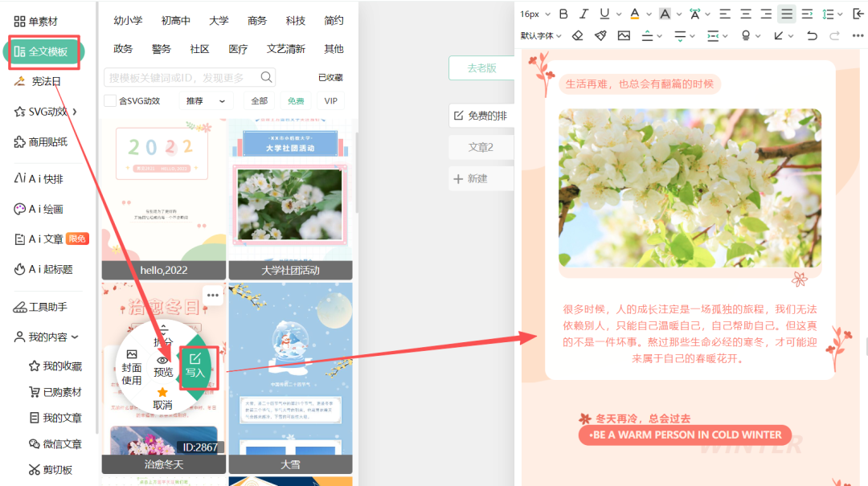
Task: Open the font color swatch dropdown arrow
Action: click(x=647, y=14)
